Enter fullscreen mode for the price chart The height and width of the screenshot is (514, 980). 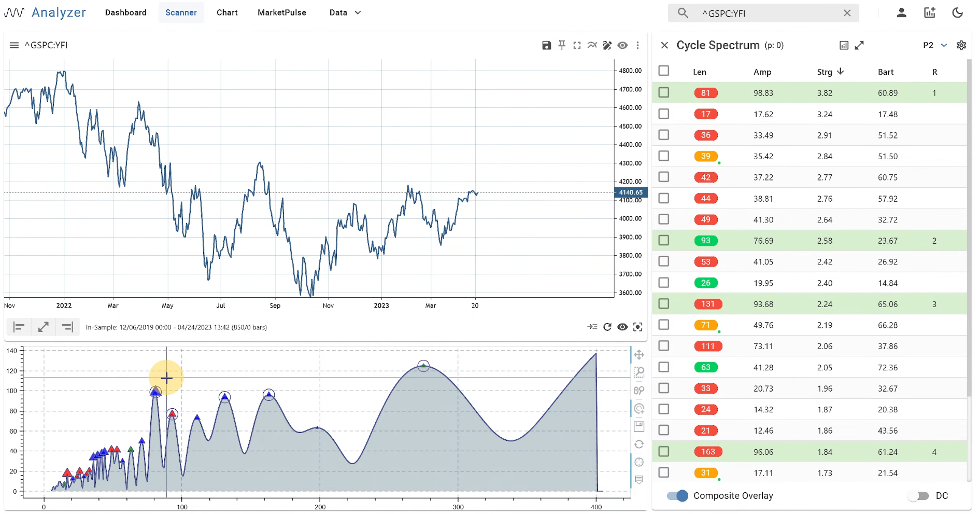click(x=577, y=46)
